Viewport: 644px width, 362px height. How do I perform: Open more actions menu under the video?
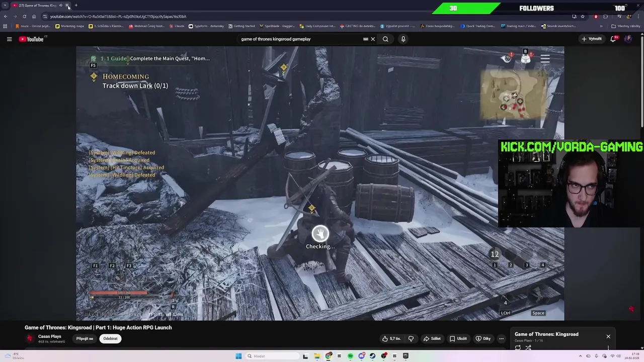(x=501, y=338)
